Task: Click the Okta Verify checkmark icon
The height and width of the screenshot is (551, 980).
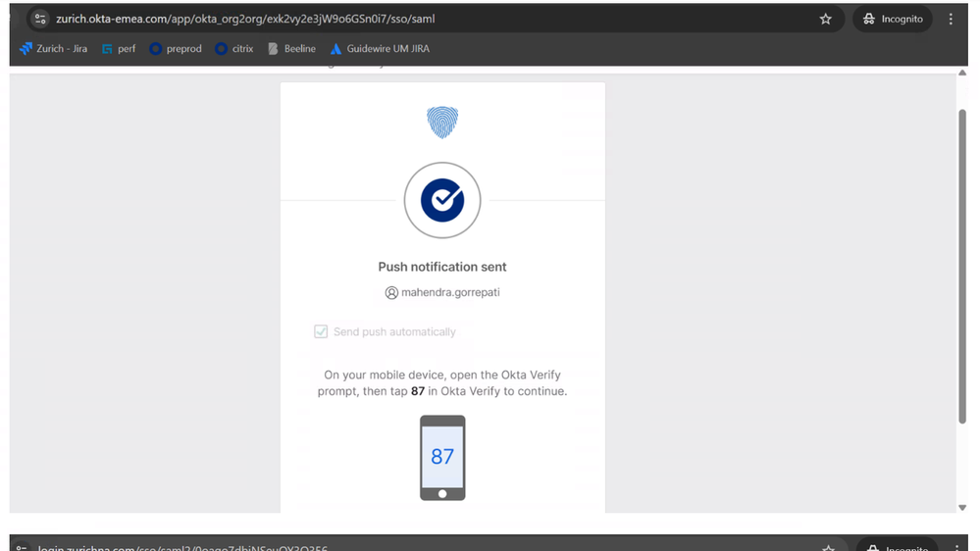Action: 442,201
